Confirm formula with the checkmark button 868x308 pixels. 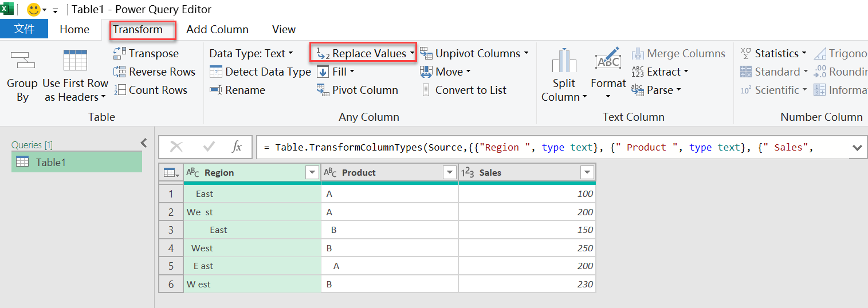[209, 147]
